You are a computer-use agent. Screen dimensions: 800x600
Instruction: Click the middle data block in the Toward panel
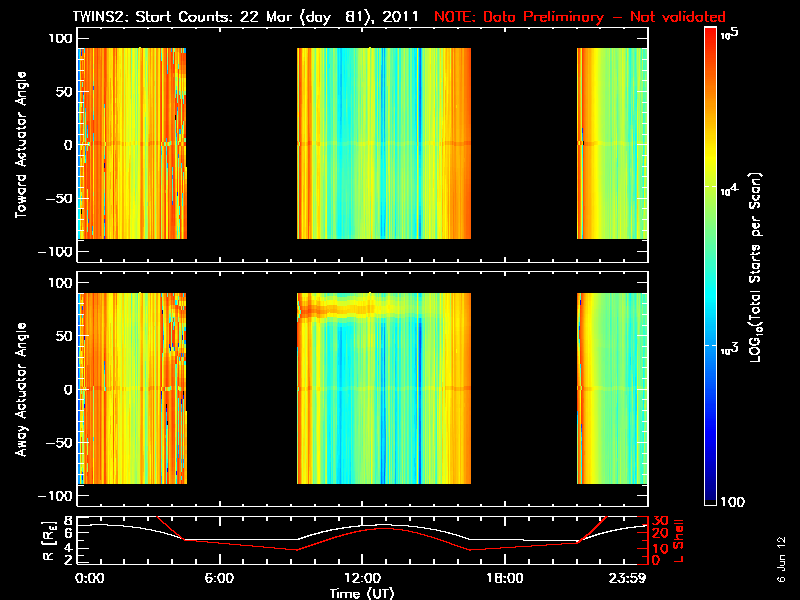[x=384, y=144]
